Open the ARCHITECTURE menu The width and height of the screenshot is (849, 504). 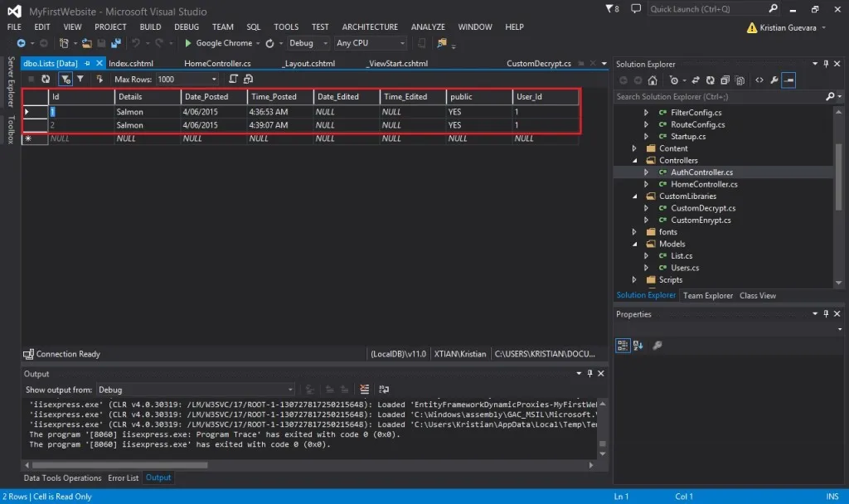click(x=370, y=27)
